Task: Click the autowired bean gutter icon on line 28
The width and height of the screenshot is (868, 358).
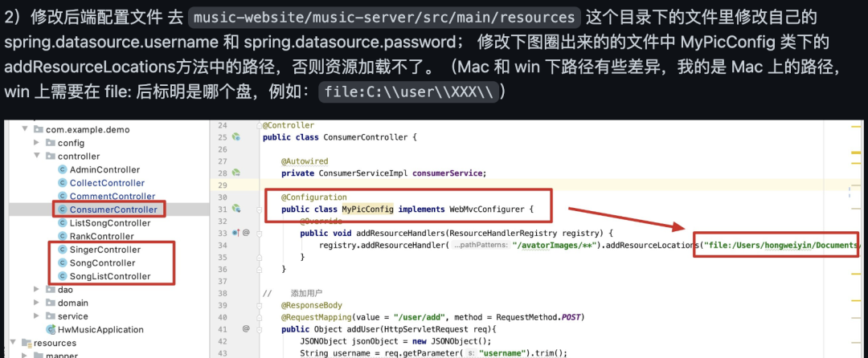Action: pos(236,173)
